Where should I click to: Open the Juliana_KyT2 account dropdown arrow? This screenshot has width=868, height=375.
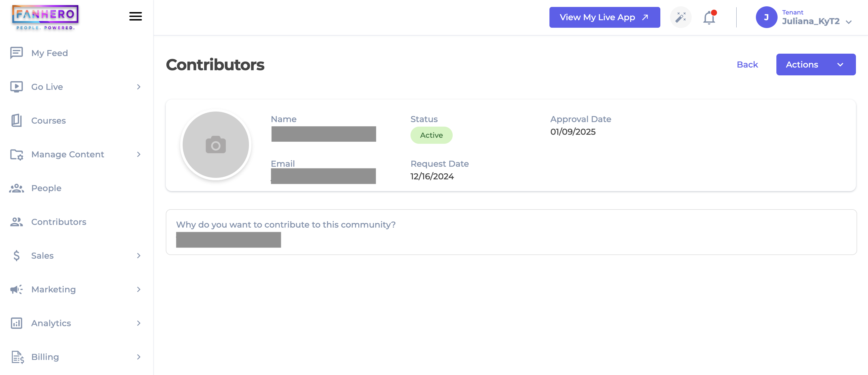point(849,22)
